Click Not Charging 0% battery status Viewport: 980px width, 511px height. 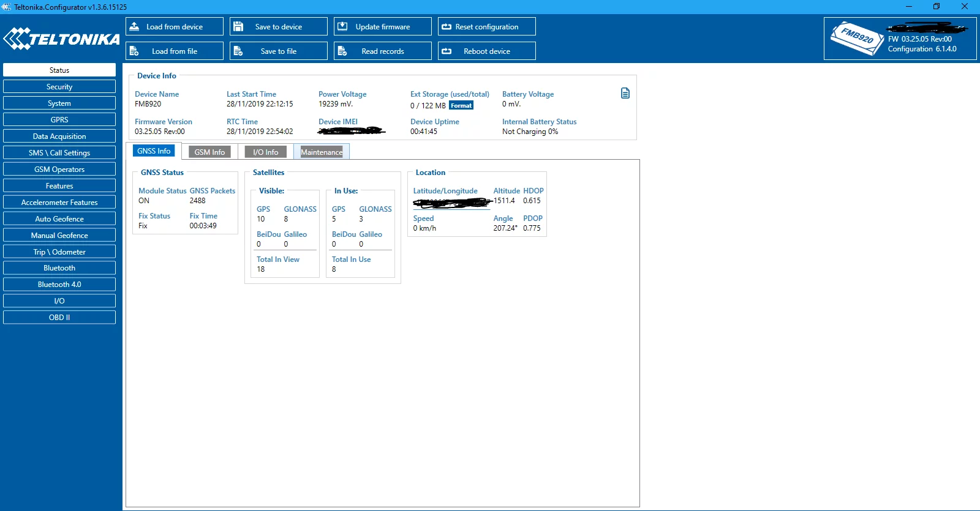[530, 132]
